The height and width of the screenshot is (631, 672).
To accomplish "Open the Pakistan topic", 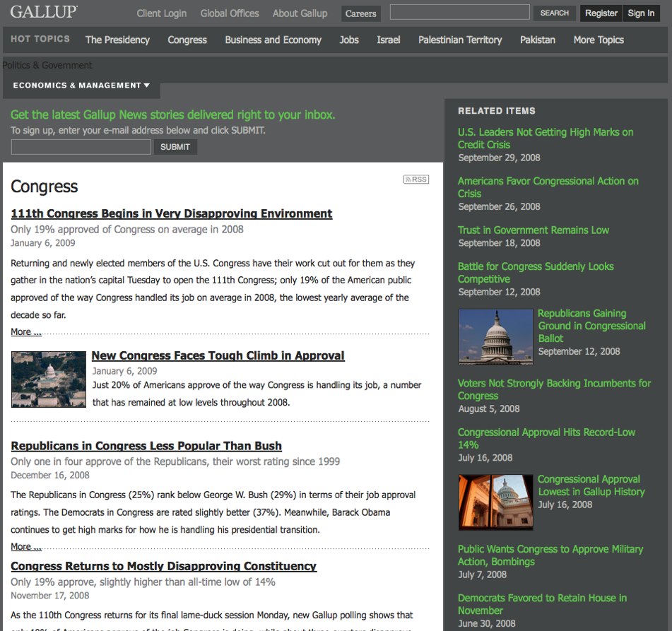I will click(x=538, y=40).
